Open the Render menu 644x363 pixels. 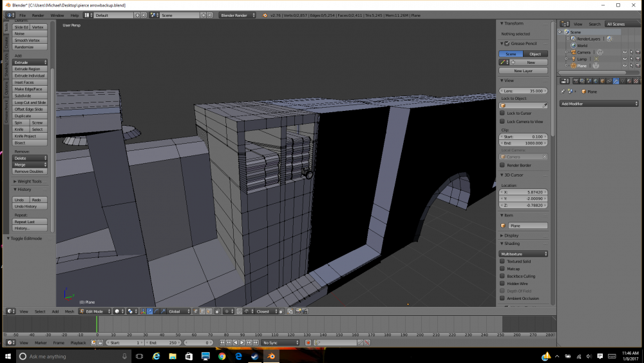tap(38, 15)
